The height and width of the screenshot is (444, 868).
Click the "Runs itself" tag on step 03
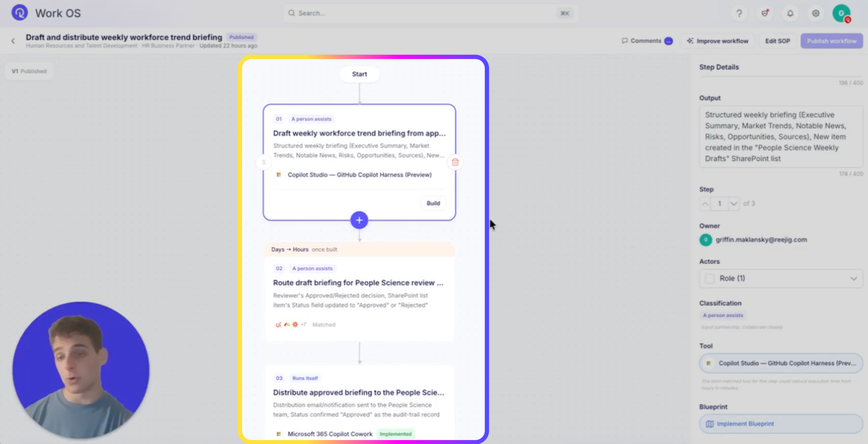(x=305, y=378)
